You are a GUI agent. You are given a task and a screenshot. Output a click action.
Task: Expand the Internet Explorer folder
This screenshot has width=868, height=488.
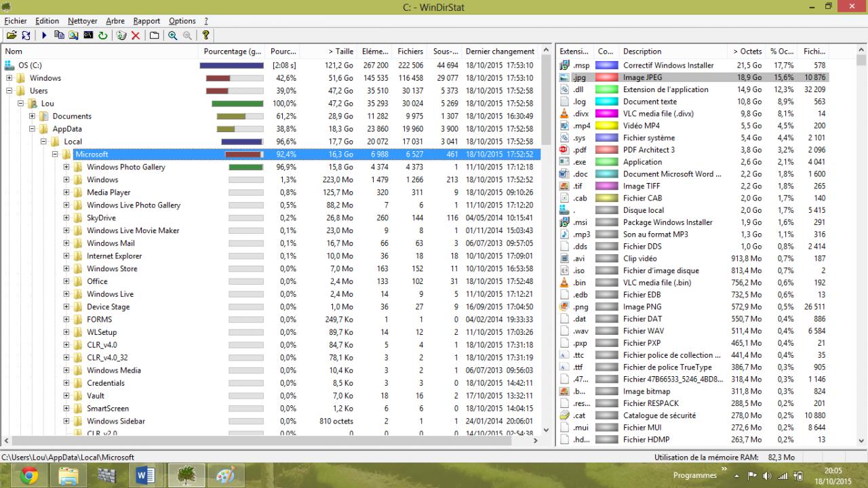tap(66, 256)
